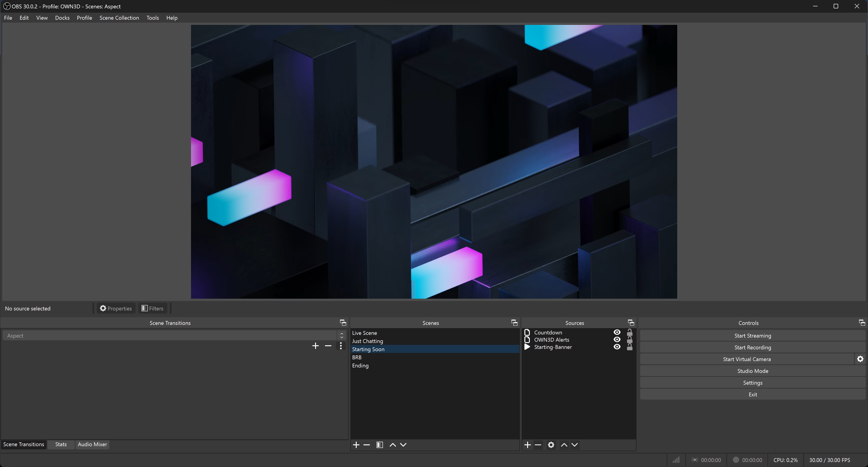Open the Aspect transition dropdown

pos(341,335)
